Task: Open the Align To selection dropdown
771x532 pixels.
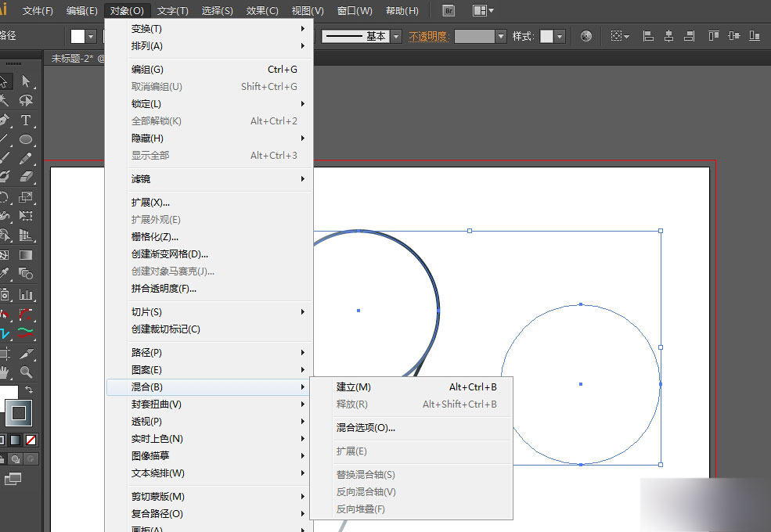Action: 620,36
